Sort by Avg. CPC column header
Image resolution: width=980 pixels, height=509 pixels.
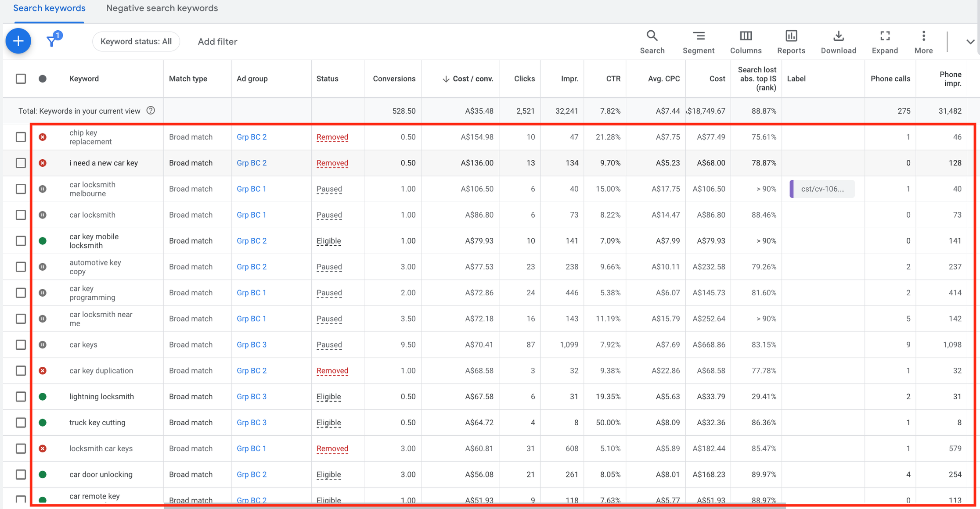coord(663,79)
